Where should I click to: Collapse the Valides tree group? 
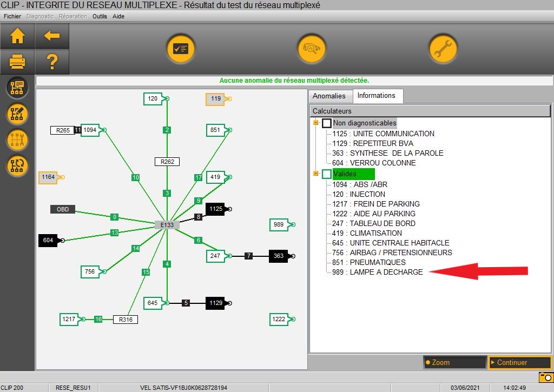315,174
